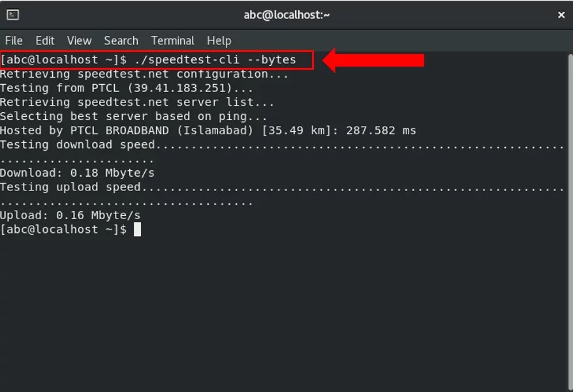Open the View menu
This screenshot has height=392, width=573.
tap(79, 40)
